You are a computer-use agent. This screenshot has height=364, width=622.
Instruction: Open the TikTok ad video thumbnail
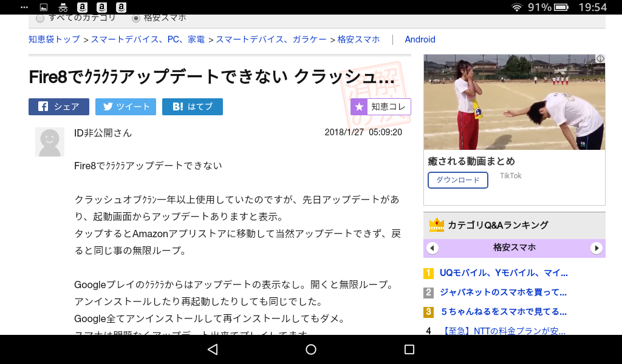(x=514, y=102)
